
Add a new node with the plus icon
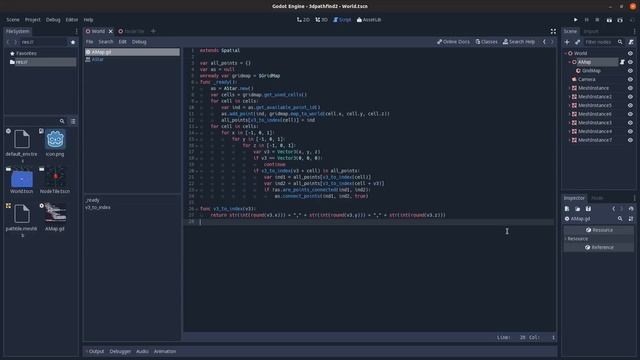point(567,42)
